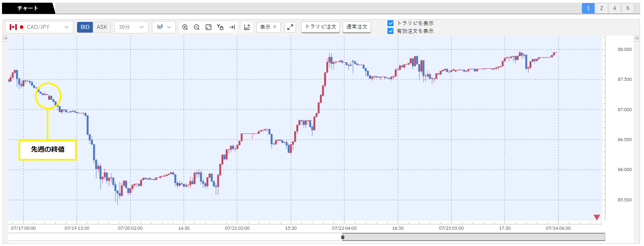Open the CAD/JPY currency pair dropdown
The image size is (644, 246).
39,27
